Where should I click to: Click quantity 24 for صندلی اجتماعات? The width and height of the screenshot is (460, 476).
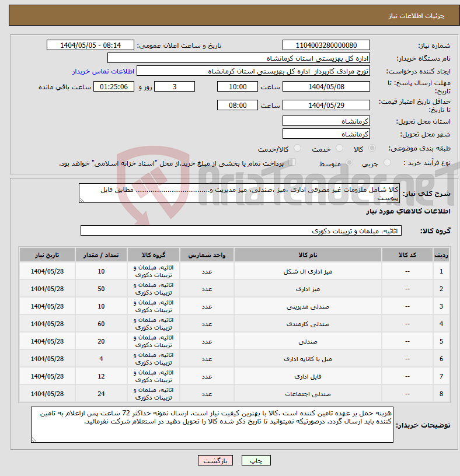tap(101, 394)
